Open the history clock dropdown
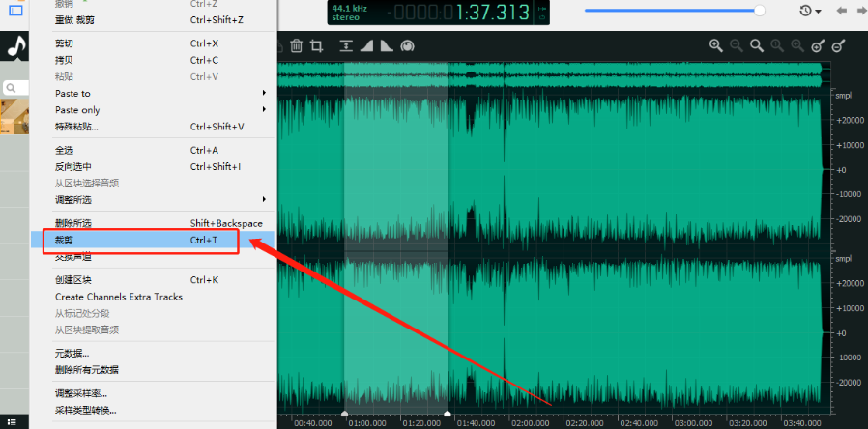Viewport: 868px width, 429px height. coord(810,11)
